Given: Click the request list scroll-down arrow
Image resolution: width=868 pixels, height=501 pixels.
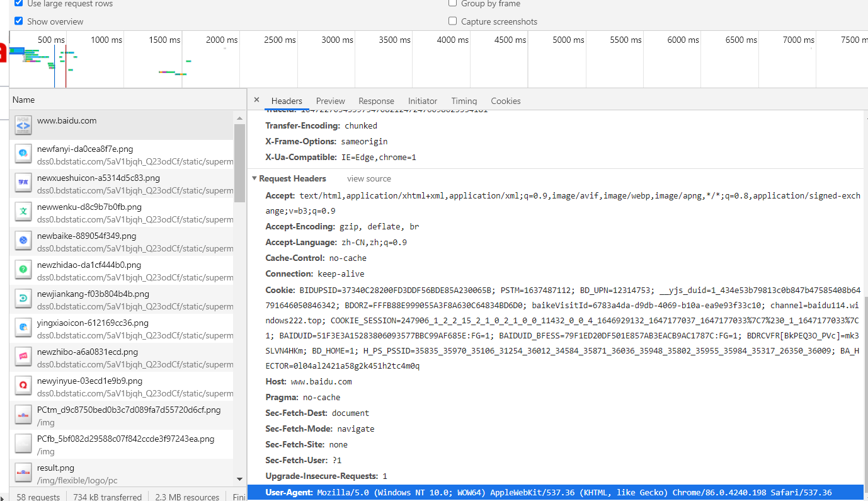Looking at the screenshot, I should pos(239,480).
